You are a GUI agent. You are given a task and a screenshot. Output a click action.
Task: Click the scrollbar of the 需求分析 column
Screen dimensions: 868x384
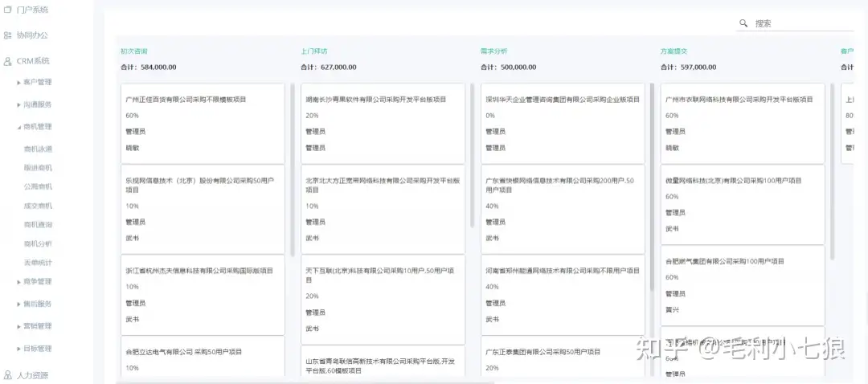pos(652,186)
